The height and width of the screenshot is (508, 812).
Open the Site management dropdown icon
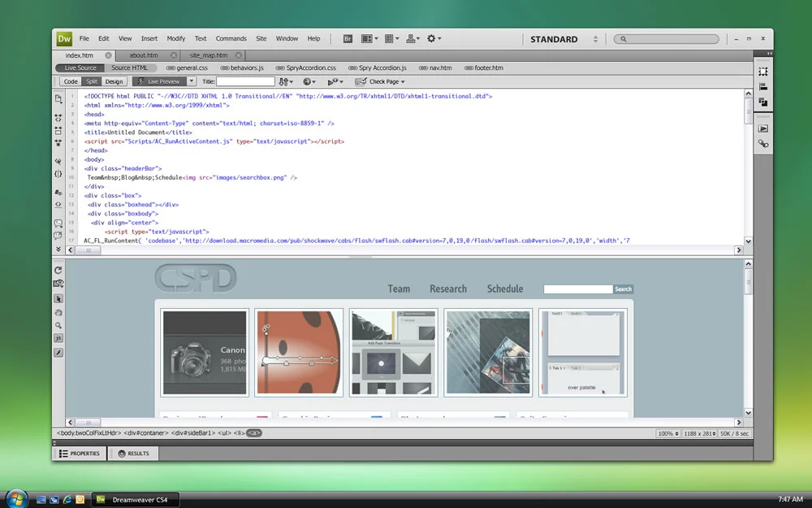pos(413,39)
